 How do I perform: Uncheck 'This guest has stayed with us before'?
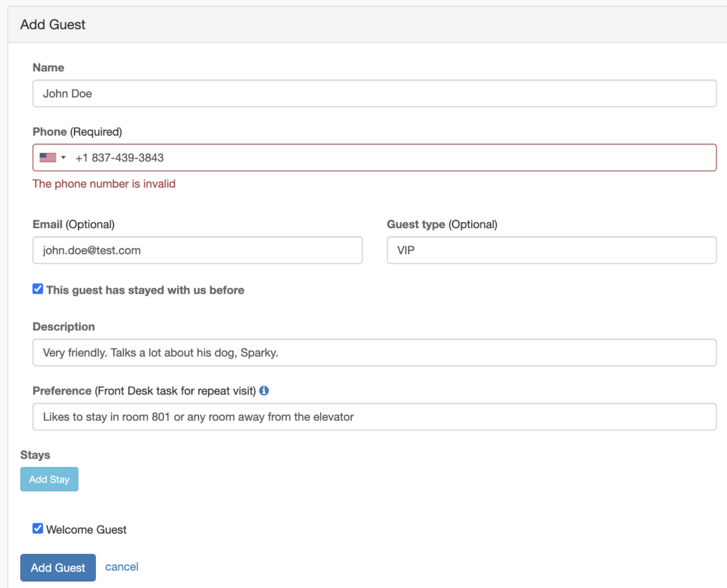37,289
